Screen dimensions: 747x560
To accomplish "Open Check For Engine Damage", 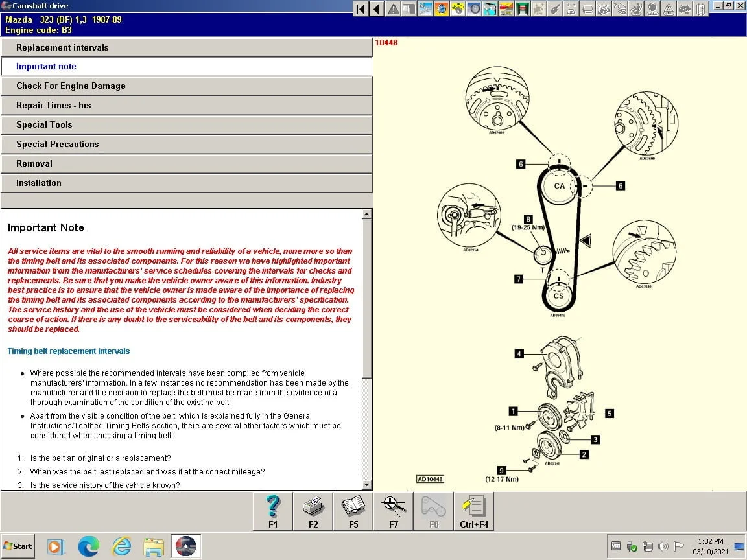I will tap(187, 86).
